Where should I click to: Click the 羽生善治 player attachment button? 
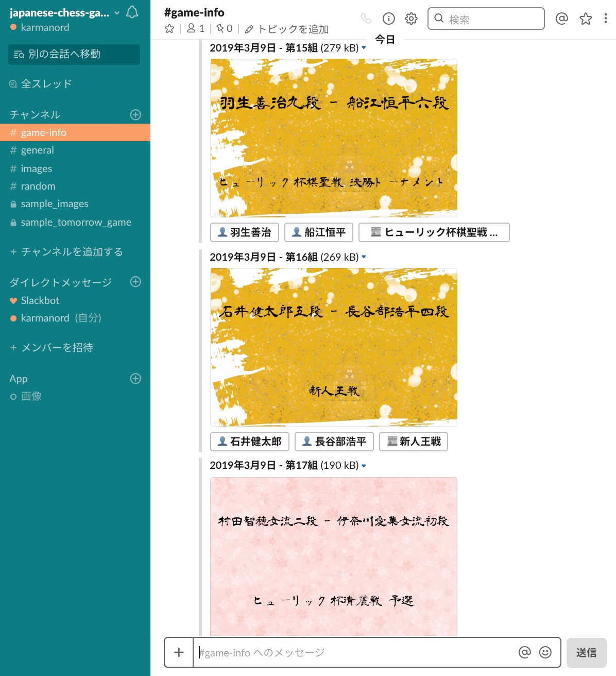pos(244,232)
